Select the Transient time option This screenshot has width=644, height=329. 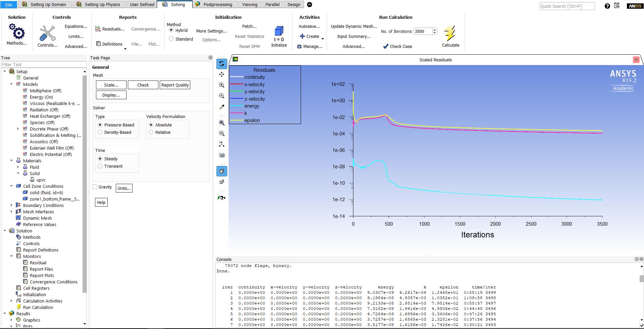click(x=100, y=166)
